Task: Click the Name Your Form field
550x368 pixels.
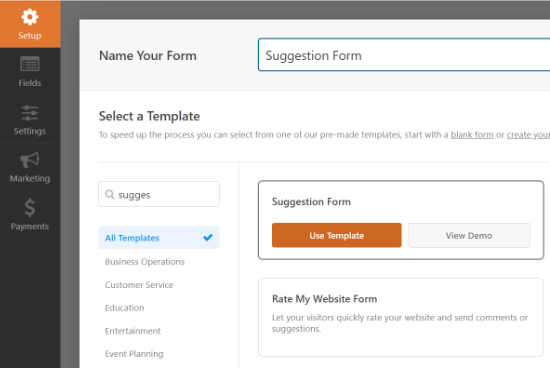Action: pos(404,55)
